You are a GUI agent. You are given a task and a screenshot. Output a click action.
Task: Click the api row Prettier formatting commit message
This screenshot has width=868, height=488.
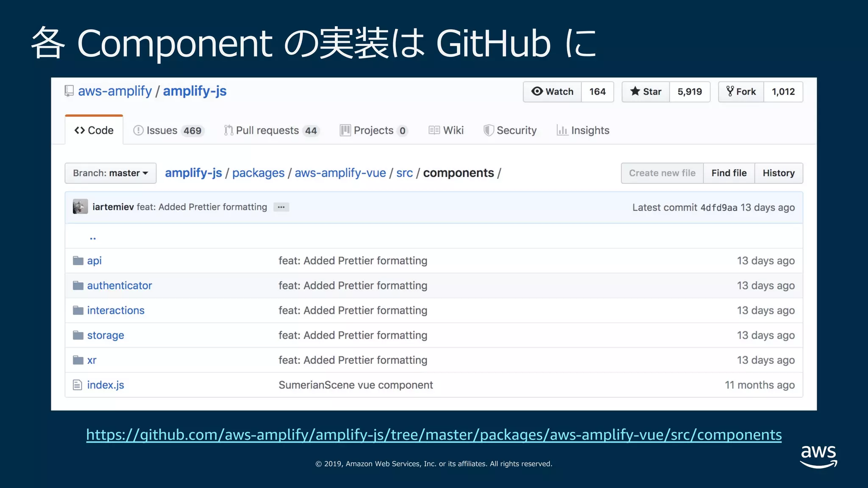(353, 261)
